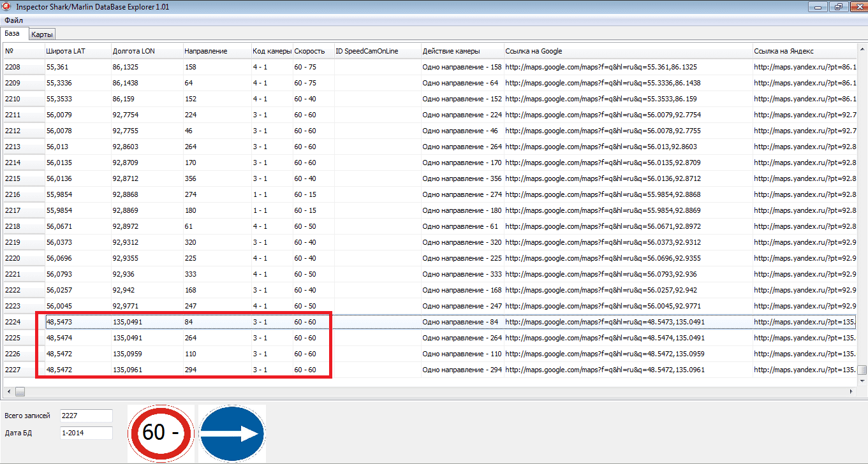Click the blue right arrow direction sign
The image size is (868, 464).
coord(232,433)
